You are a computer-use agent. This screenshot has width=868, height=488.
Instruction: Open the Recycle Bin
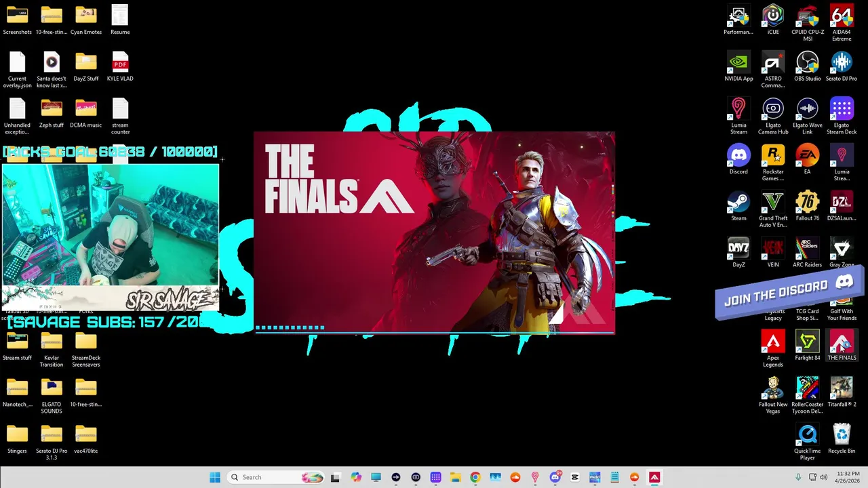(842, 439)
